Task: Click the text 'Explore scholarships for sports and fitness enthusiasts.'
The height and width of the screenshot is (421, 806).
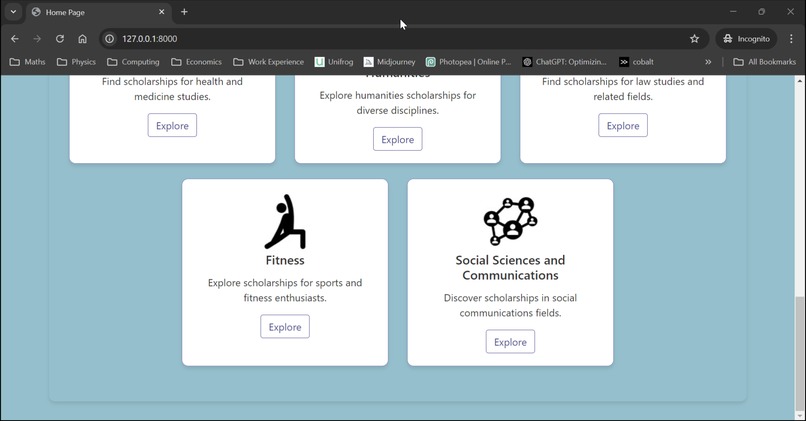Action: pyautogui.click(x=285, y=290)
